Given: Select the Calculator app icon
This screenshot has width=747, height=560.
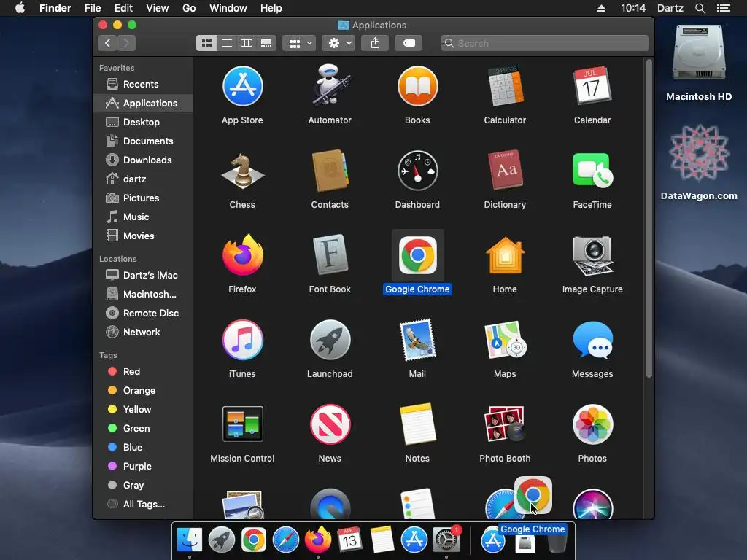Looking at the screenshot, I should point(505,86).
